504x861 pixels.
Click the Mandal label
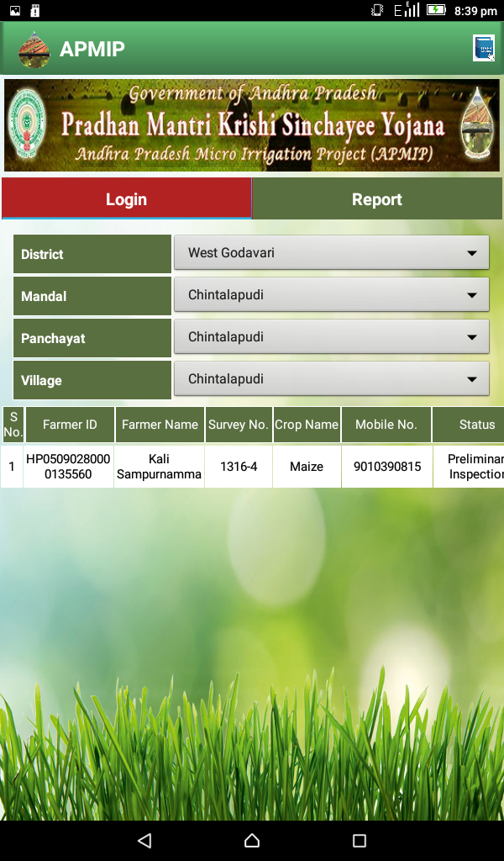92,296
